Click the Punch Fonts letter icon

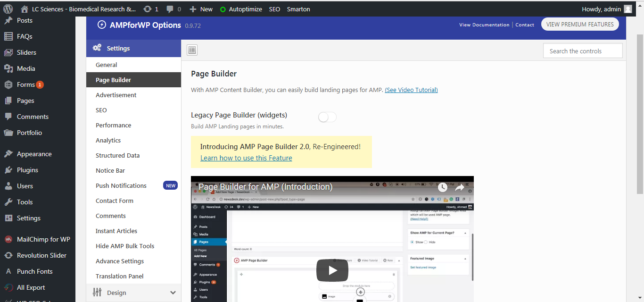(8, 271)
